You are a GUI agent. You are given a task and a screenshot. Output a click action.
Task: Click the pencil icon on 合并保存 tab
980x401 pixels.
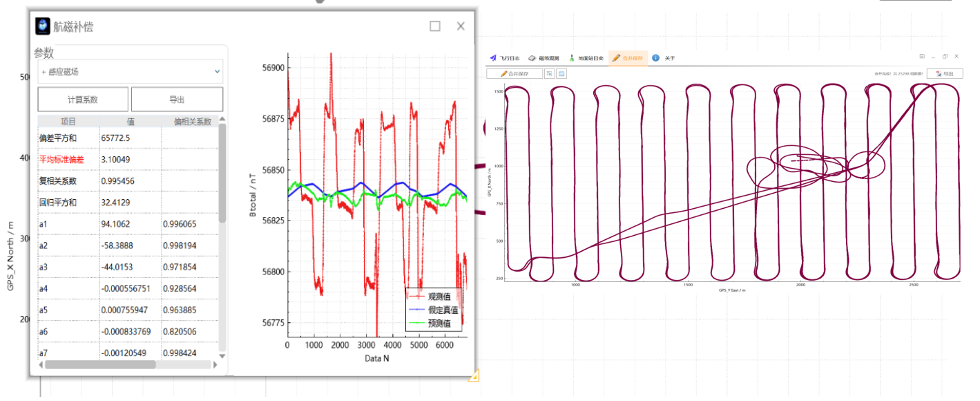(x=616, y=58)
